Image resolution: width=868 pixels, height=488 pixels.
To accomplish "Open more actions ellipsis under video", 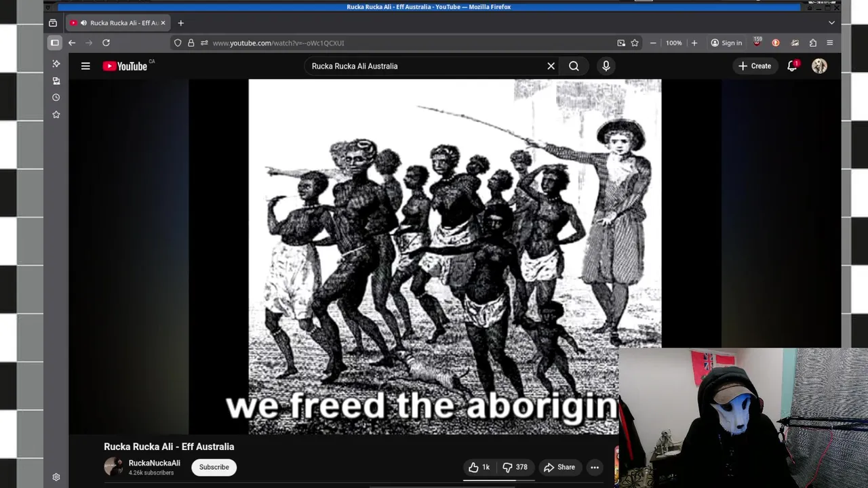I will pos(595,467).
